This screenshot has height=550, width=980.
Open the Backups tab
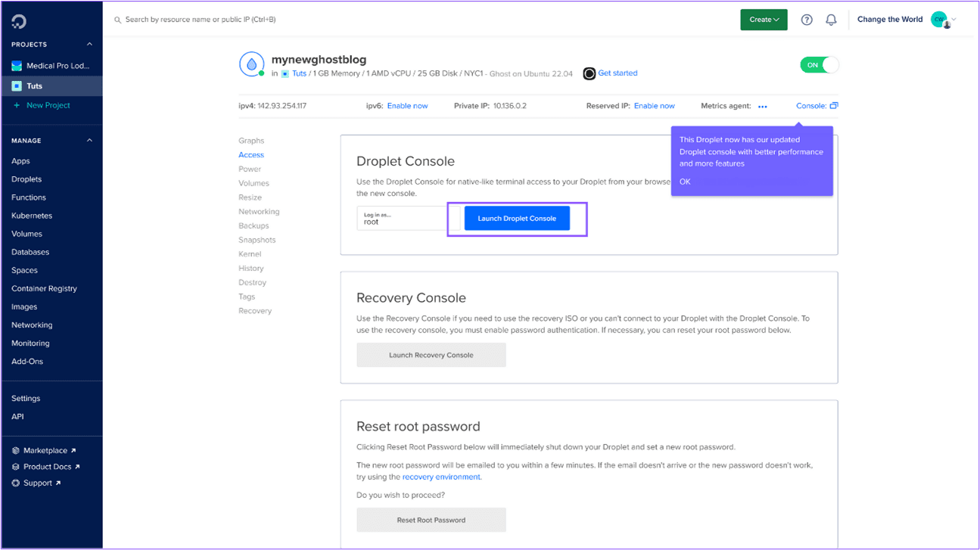pyautogui.click(x=254, y=226)
